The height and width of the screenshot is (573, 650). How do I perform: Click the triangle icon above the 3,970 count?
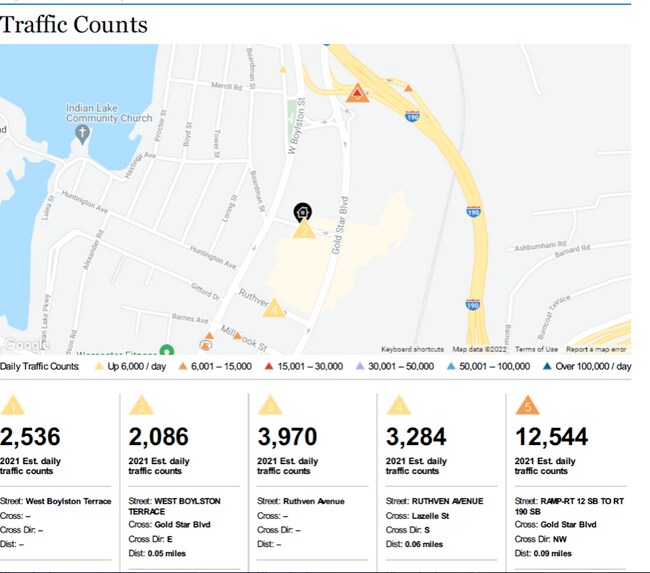click(270, 406)
